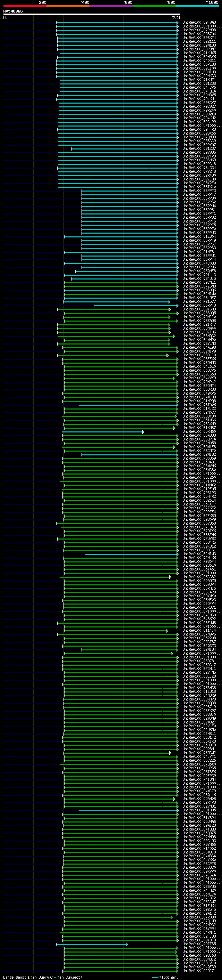Select hit UniRef100_P21577
The image size is (222, 980).
pos(199,301)
